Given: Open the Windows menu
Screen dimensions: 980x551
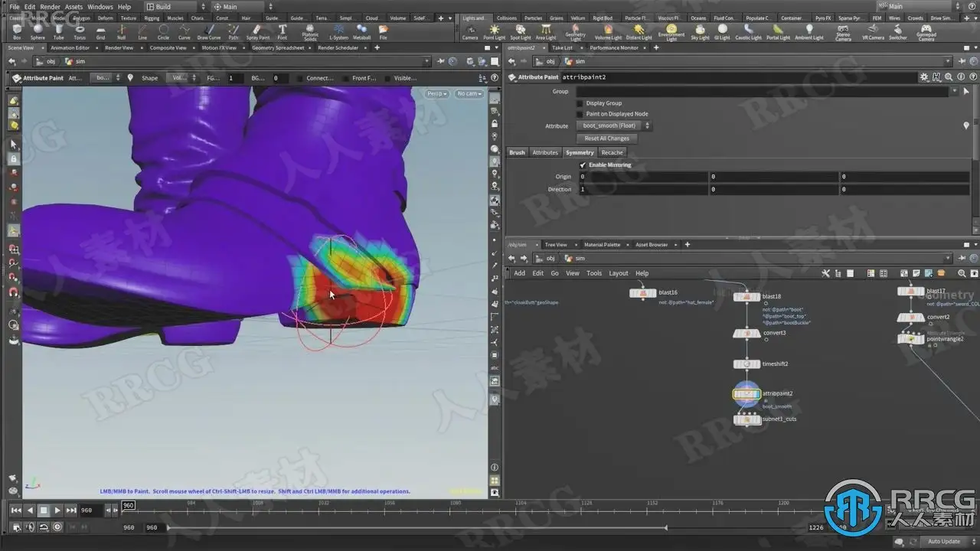Looking at the screenshot, I should (x=100, y=7).
